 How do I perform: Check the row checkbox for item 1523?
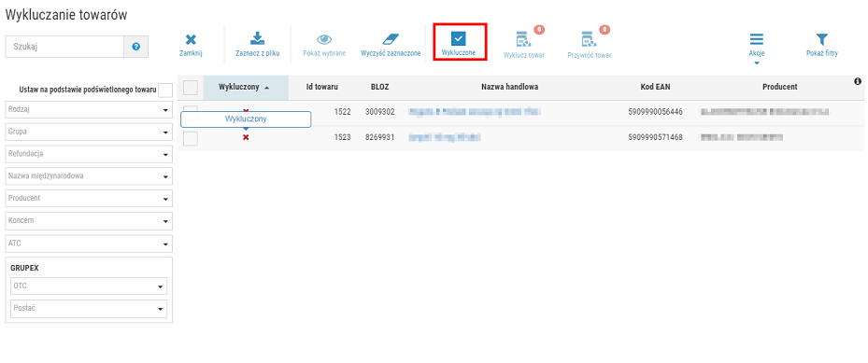191,139
